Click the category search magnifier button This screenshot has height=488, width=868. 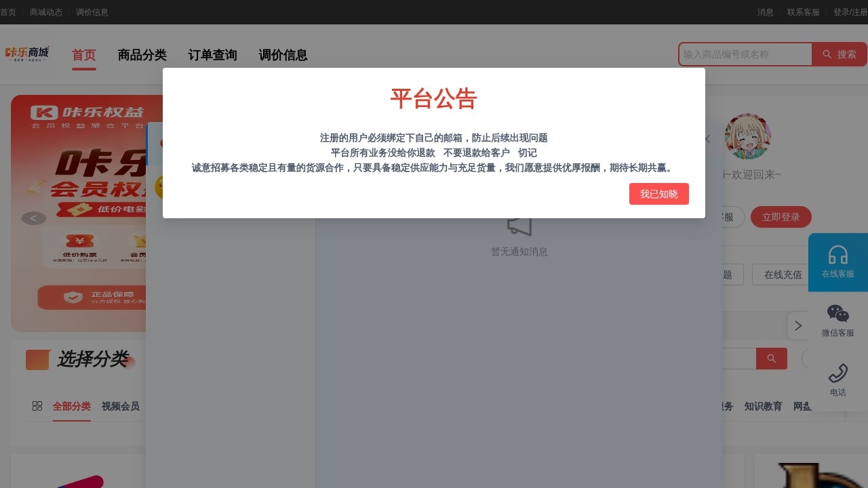click(772, 359)
